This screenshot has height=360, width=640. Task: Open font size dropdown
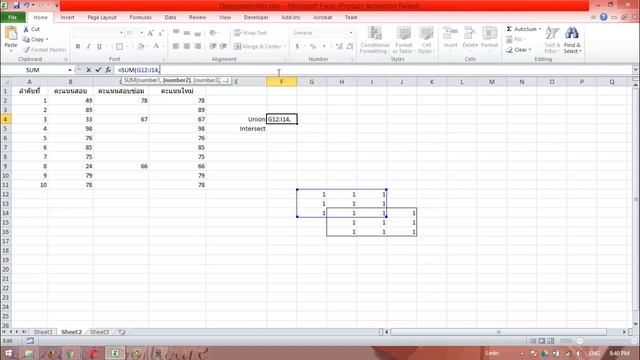(x=142, y=33)
